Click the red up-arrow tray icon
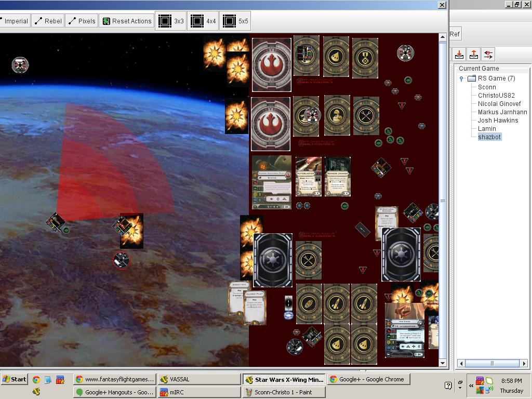The width and height of the screenshot is (532, 399). coord(473,55)
